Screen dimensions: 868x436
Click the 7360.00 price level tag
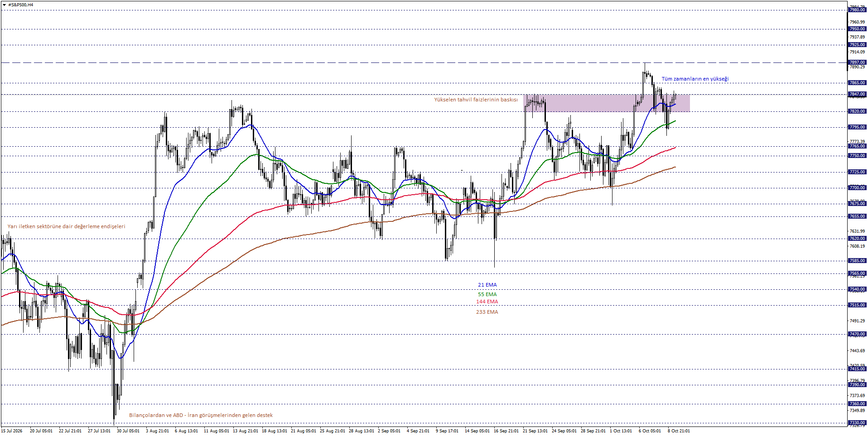[857, 404]
